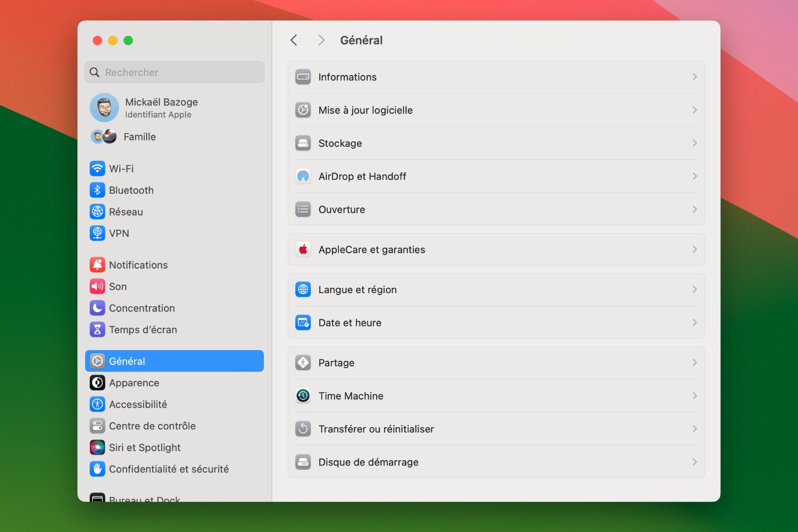This screenshot has width=798, height=532.
Task: Select the Accessibilité sidebar label
Action: pos(138,404)
